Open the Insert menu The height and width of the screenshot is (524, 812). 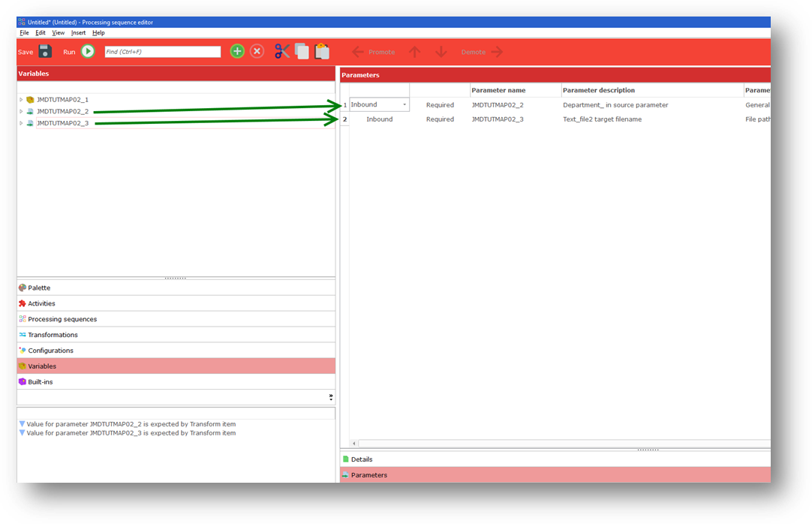pos(78,32)
